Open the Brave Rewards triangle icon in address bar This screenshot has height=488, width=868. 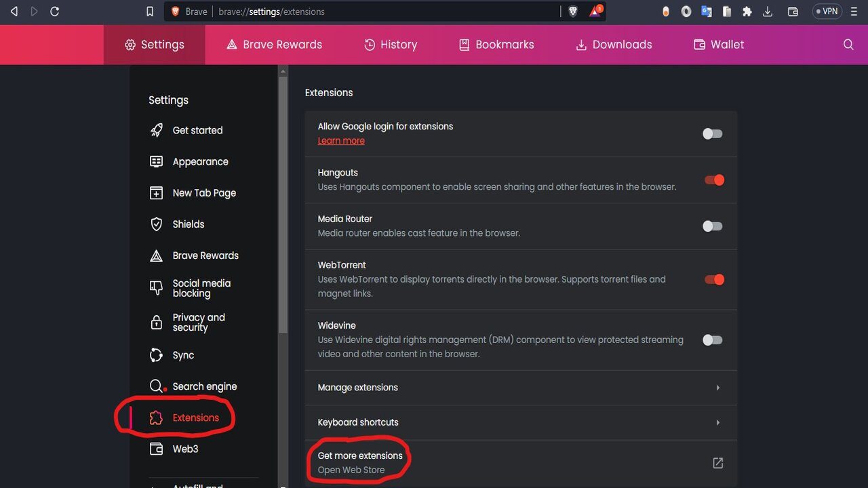tap(595, 12)
